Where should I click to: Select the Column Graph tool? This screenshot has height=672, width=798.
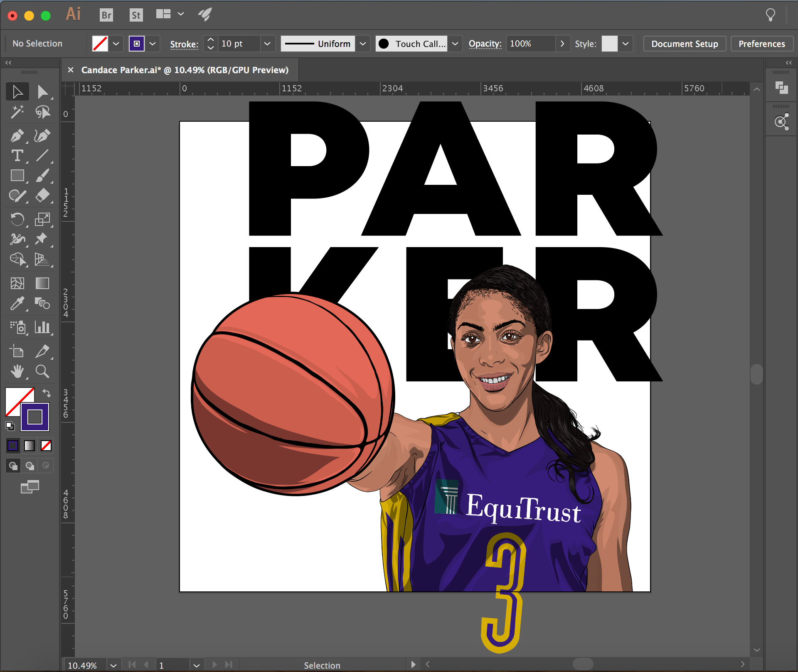pyautogui.click(x=42, y=327)
